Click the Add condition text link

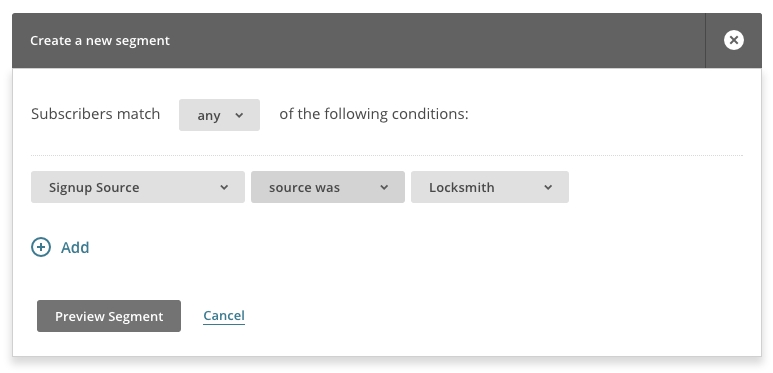coord(75,247)
